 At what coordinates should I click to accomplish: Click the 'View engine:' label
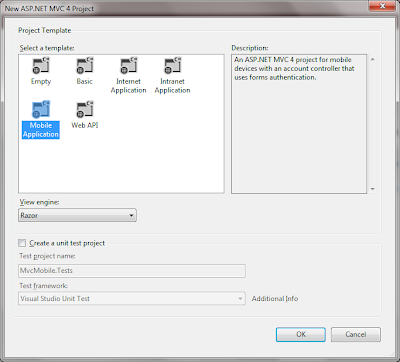pos(39,202)
